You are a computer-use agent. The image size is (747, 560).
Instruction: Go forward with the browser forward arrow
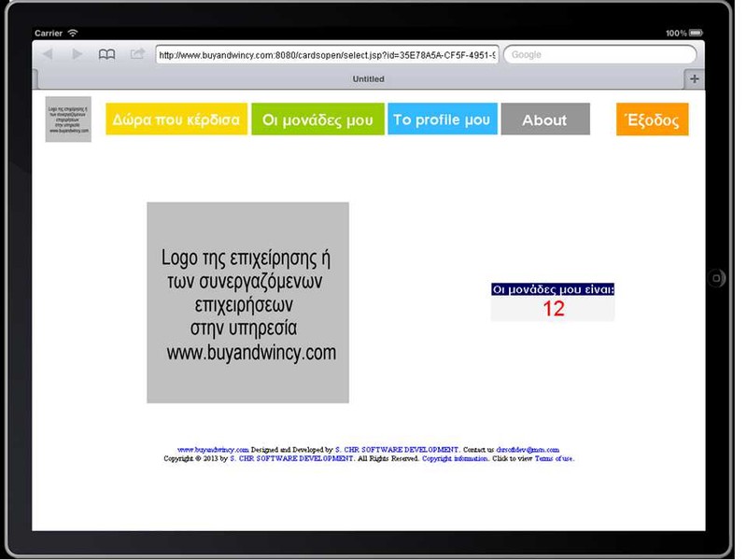tap(77, 54)
